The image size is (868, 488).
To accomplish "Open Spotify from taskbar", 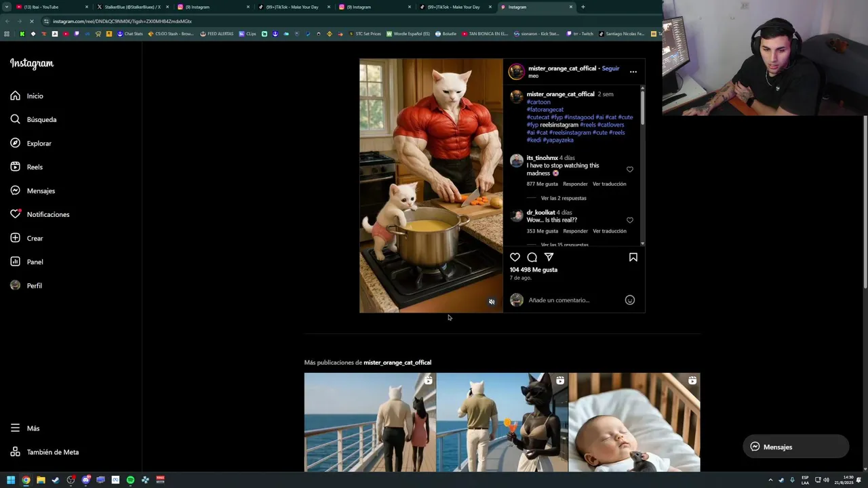I will pyautogui.click(x=130, y=480).
